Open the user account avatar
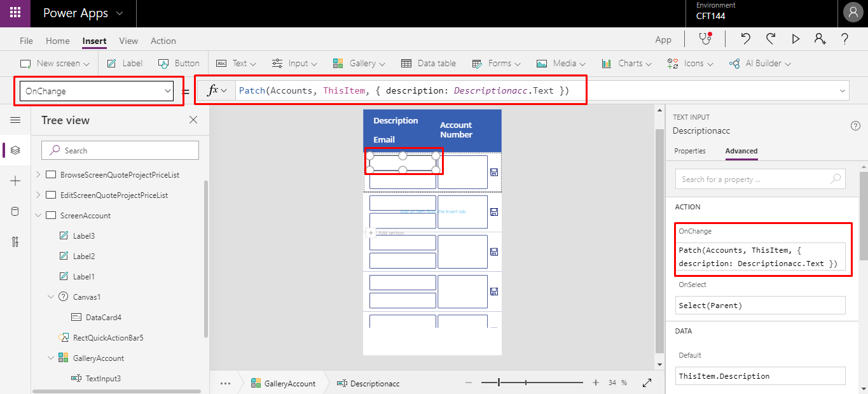 853,13
